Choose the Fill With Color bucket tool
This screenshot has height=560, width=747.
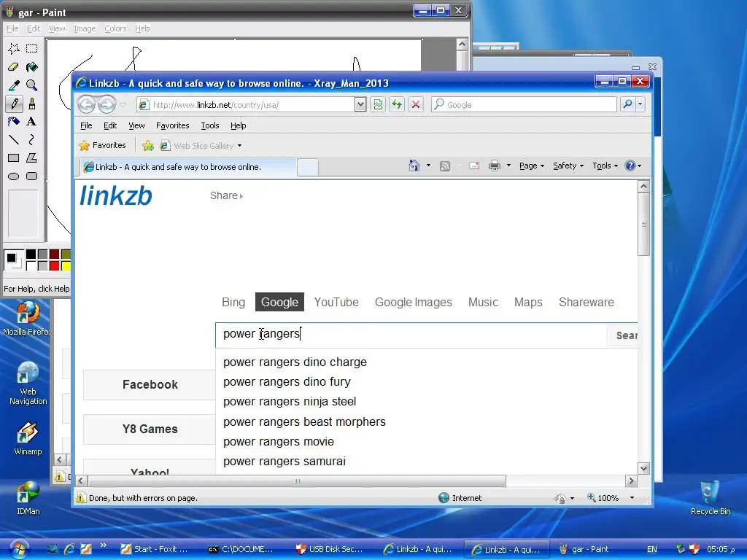pyautogui.click(x=31, y=66)
